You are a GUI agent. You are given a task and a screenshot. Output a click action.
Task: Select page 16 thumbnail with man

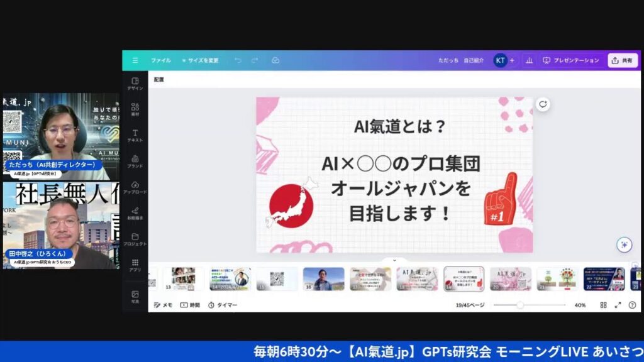[x=323, y=279]
